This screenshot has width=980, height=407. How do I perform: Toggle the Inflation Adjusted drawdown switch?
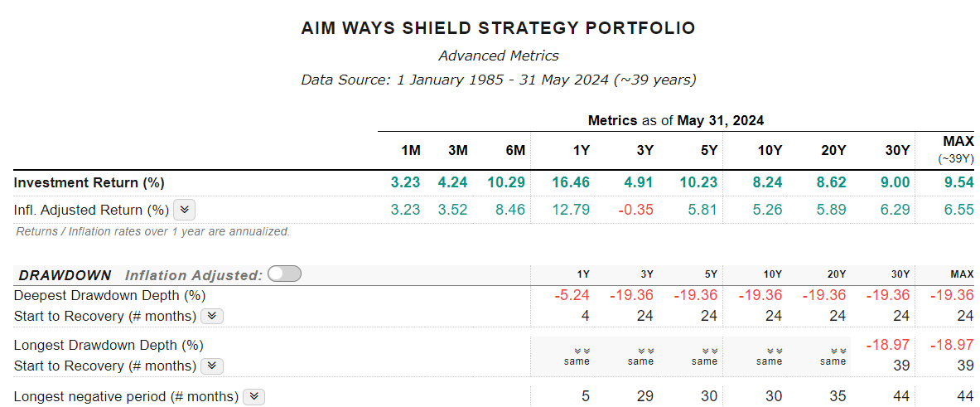pyautogui.click(x=285, y=274)
